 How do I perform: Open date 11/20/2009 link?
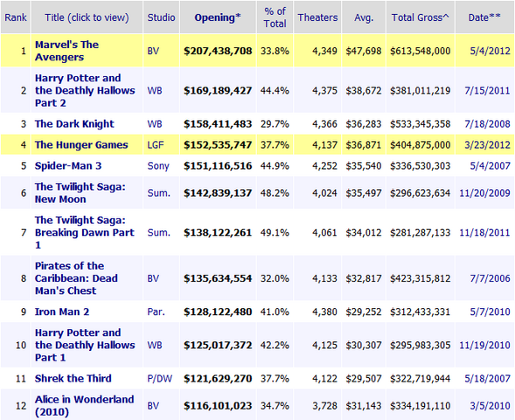tap(484, 193)
